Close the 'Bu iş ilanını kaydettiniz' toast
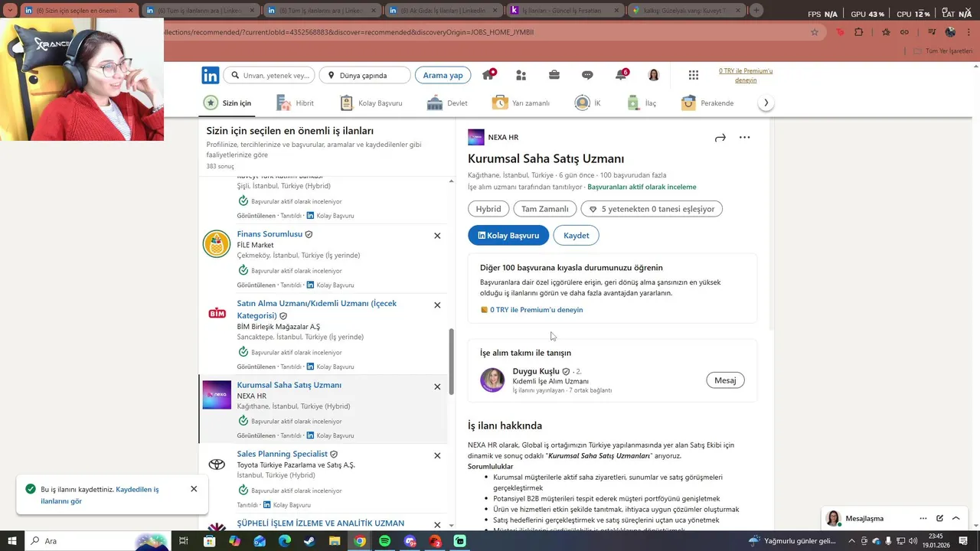The width and height of the screenshot is (980, 551). click(194, 489)
